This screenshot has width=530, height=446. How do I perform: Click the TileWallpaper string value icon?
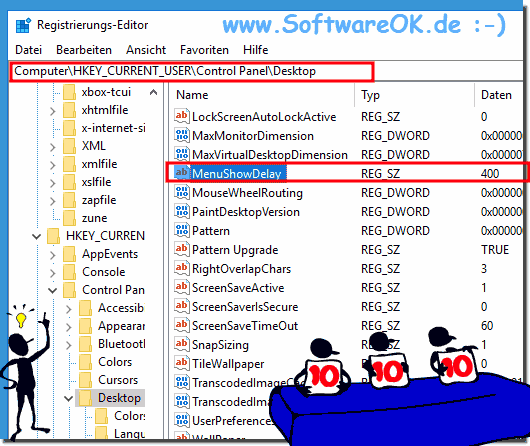[x=182, y=362]
